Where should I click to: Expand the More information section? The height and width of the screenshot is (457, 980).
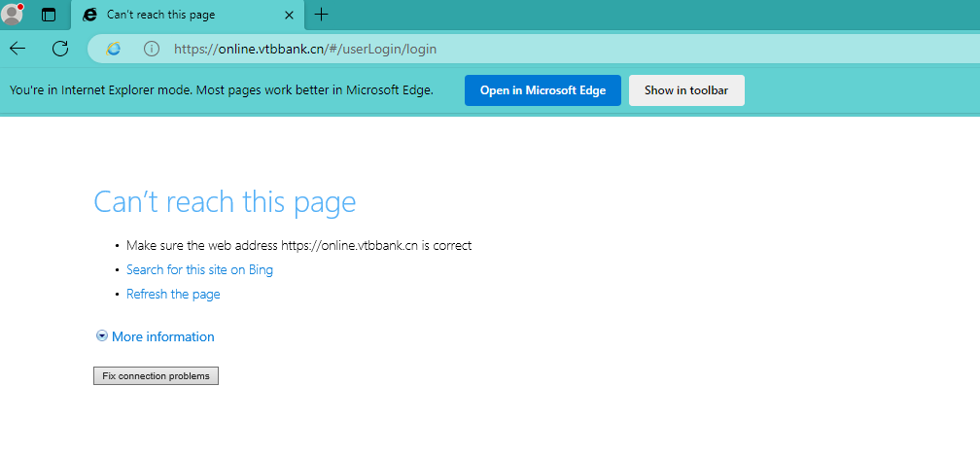click(156, 336)
